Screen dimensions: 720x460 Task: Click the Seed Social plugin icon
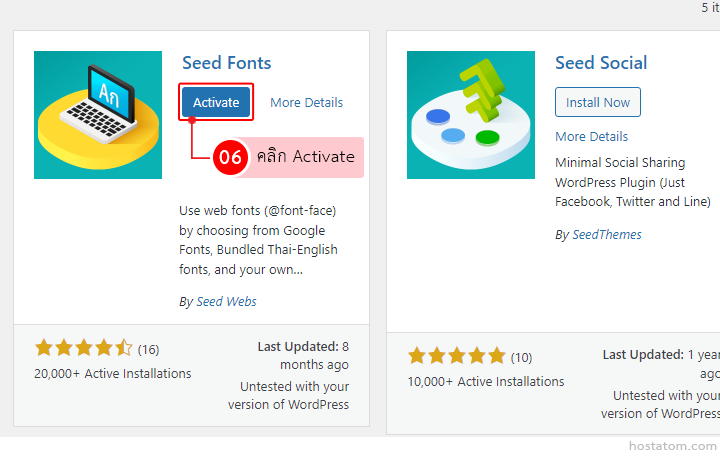click(x=470, y=115)
